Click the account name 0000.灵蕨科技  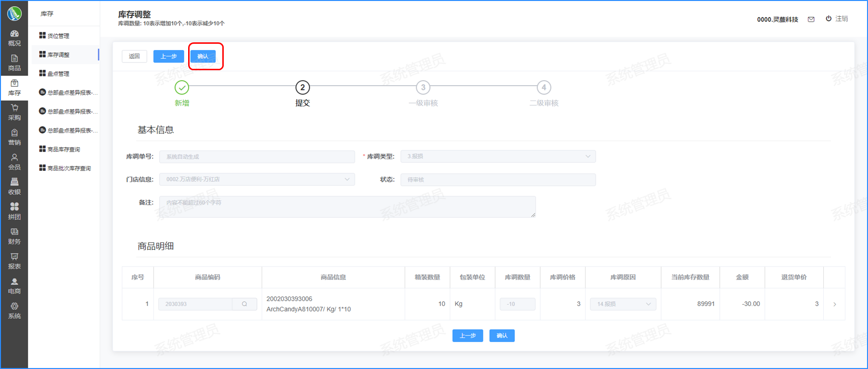(778, 19)
